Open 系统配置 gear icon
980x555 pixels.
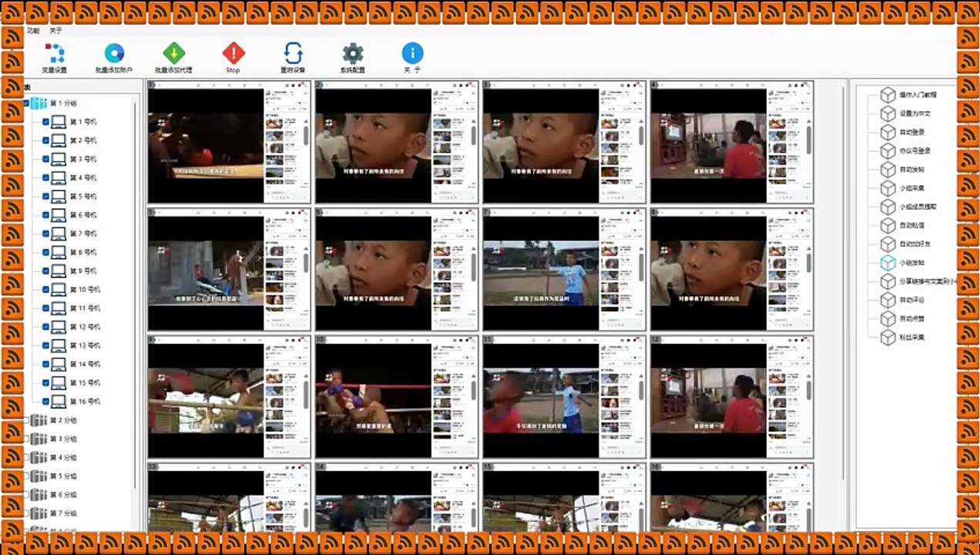(x=353, y=53)
